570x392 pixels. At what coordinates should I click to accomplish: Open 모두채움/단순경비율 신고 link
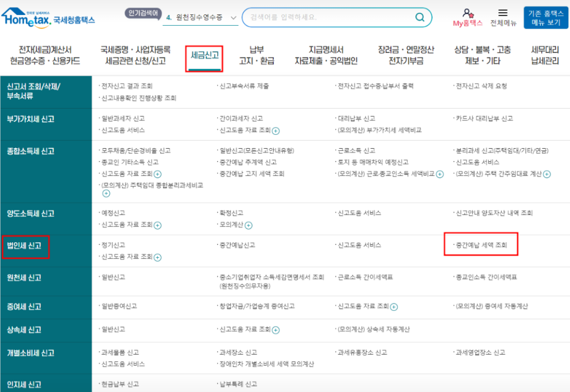coord(136,150)
